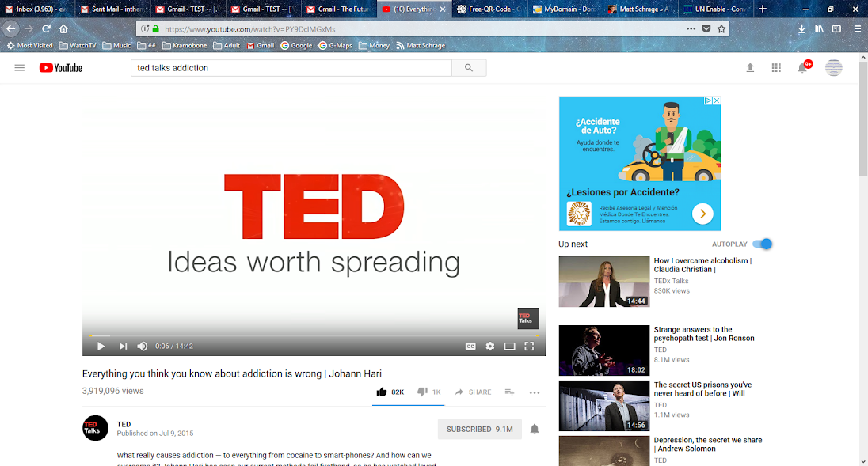This screenshot has width=868, height=466.
Task: Open the AdChoices info icon
Action: pyautogui.click(x=707, y=100)
